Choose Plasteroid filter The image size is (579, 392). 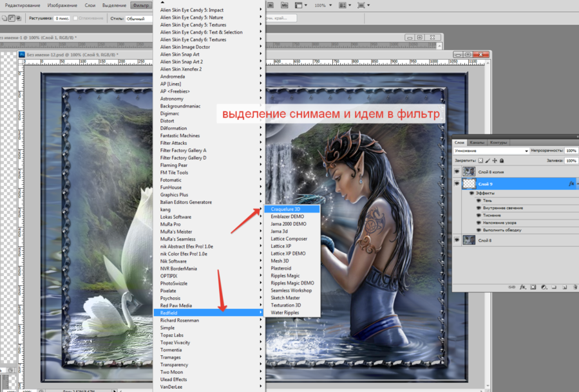click(292, 268)
